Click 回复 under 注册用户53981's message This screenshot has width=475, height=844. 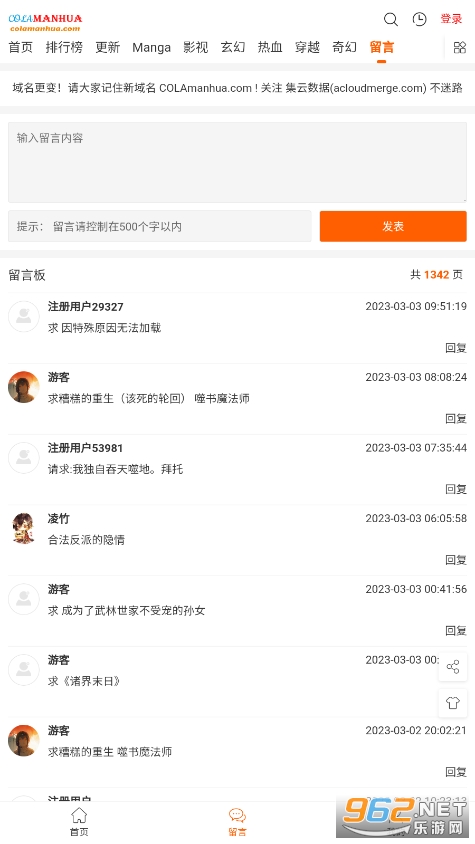[x=456, y=489]
